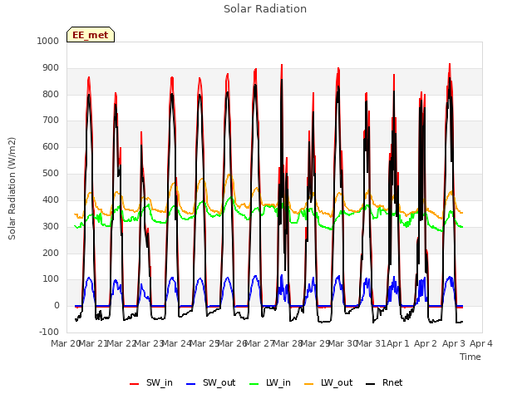This screenshot has width=532, height=399.
Task: Click the 600 y-axis tick label
Action: click(x=51, y=146)
